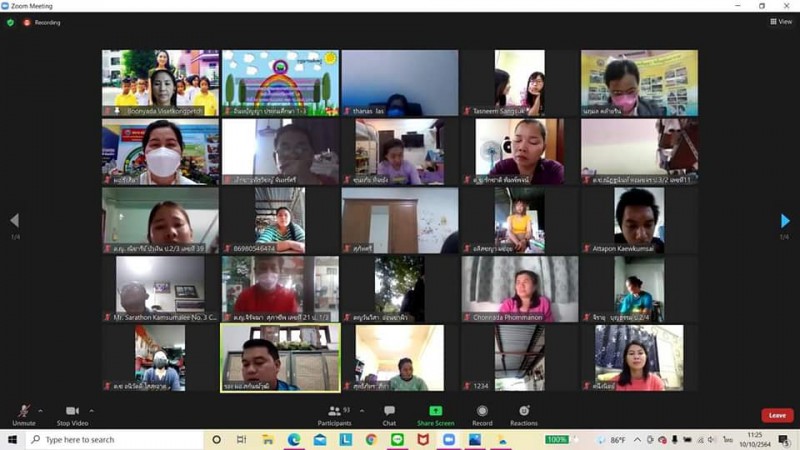This screenshot has width=800, height=450.
Task: Select Boonyada Visetkongpetch video tile
Action: [160, 83]
